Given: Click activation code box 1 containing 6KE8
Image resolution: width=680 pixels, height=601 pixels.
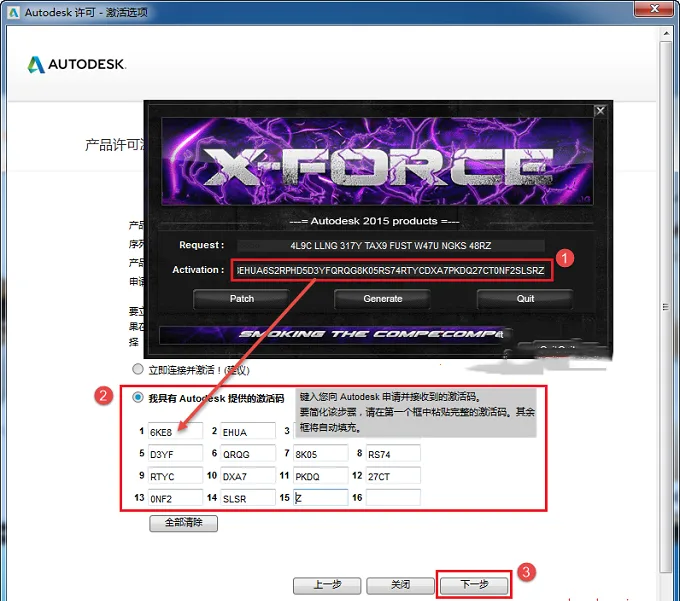Looking at the screenshot, I should (175, 431).
